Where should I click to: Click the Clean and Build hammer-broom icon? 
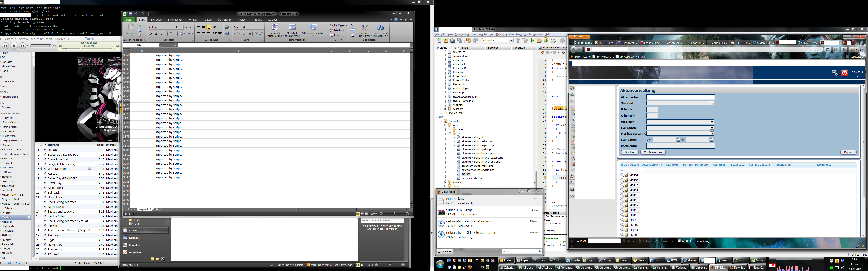(x=525, y=40)
